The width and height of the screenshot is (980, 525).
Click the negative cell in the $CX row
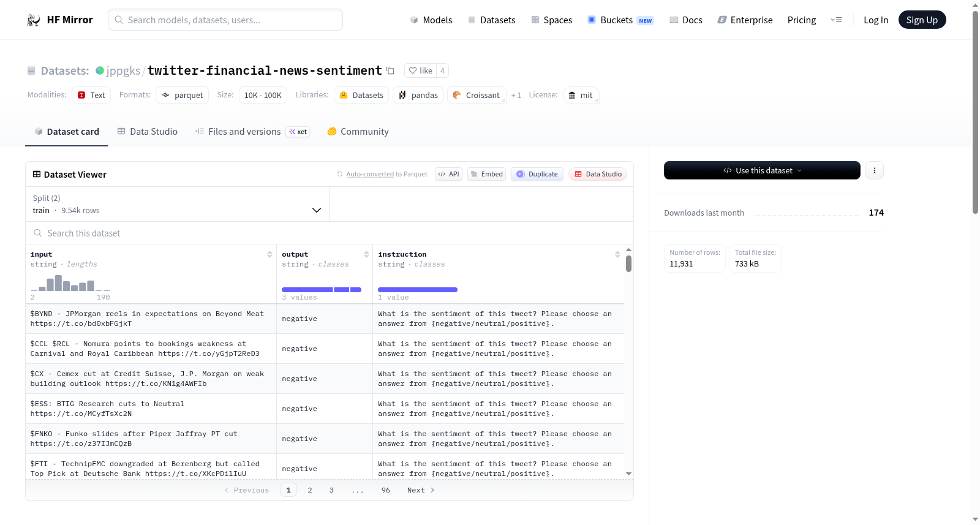coord(325,379)
